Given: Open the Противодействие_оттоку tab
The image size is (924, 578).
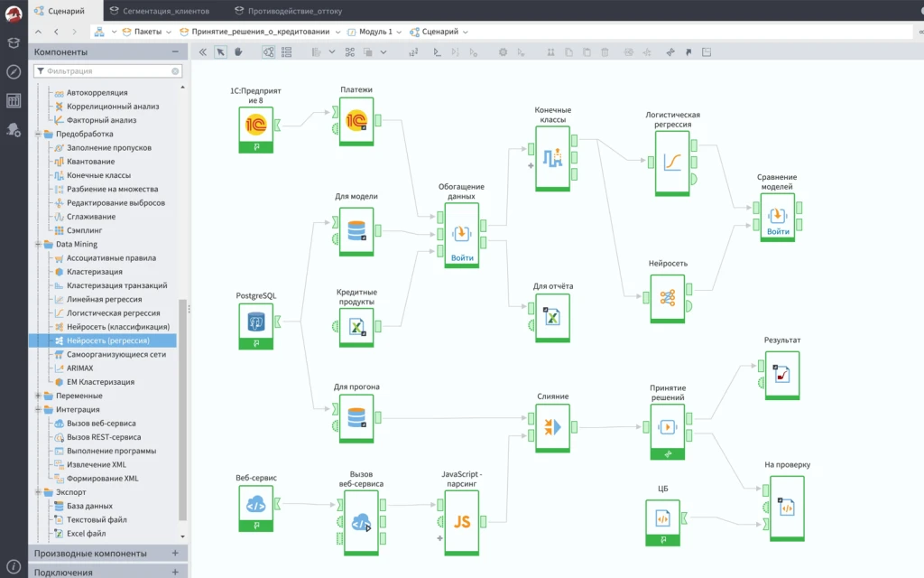Looking at the screenshot, I should click(x=292, y=10).
